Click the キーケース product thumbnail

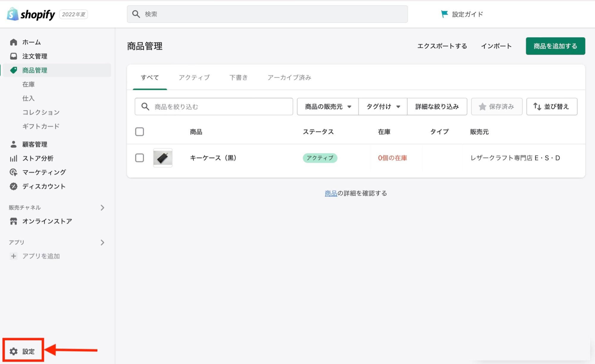pos(163,158)
